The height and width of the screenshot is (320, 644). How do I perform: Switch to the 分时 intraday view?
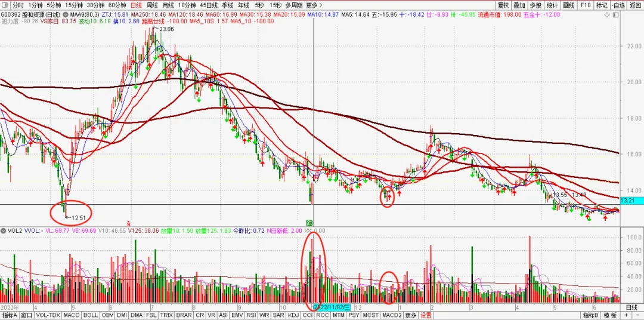pos(18,5)
